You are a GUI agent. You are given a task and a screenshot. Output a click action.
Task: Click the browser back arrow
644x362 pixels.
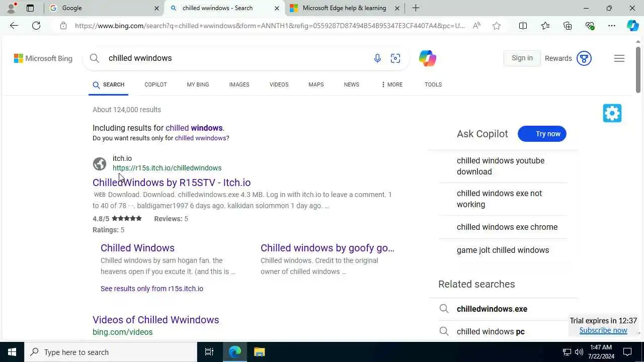(14, 26)
